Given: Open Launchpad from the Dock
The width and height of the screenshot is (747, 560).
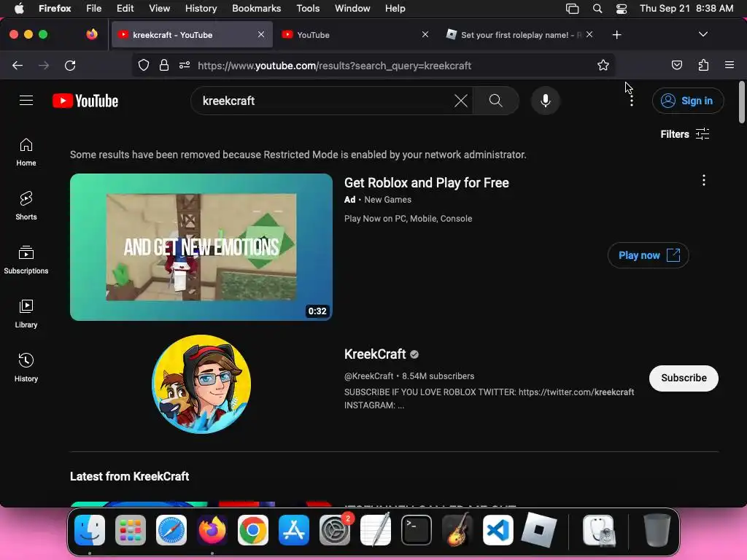Looking at the screenshot, I should [131, 530].
